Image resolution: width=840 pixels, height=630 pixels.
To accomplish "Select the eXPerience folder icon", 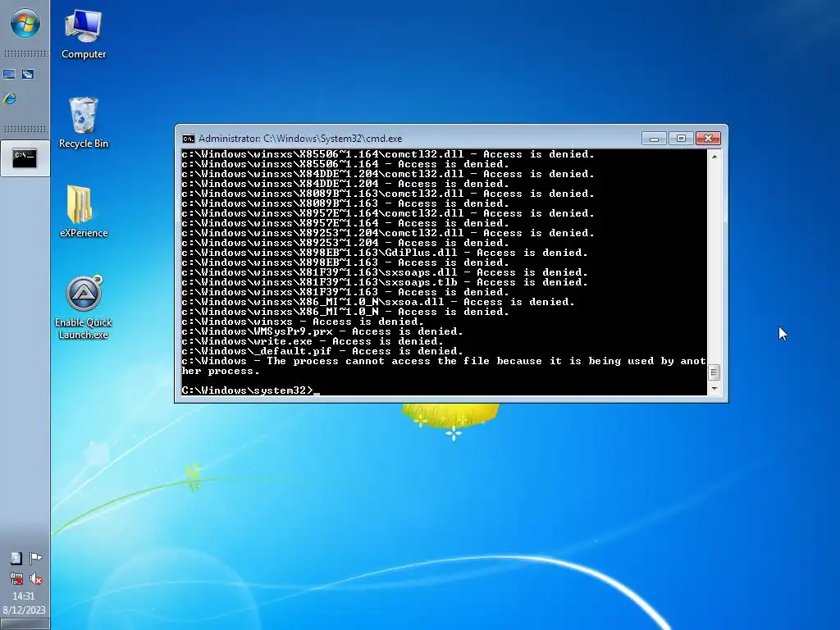I will 83,211.
